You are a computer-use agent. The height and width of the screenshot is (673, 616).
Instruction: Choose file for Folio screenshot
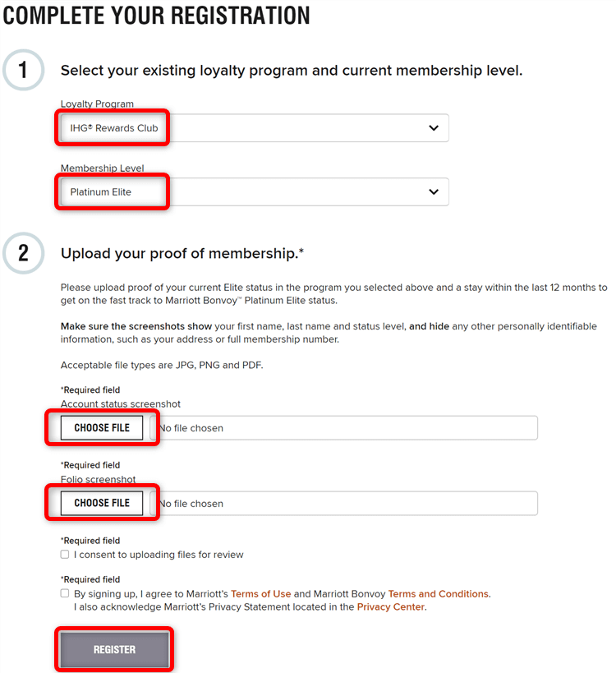pos(102,503)
